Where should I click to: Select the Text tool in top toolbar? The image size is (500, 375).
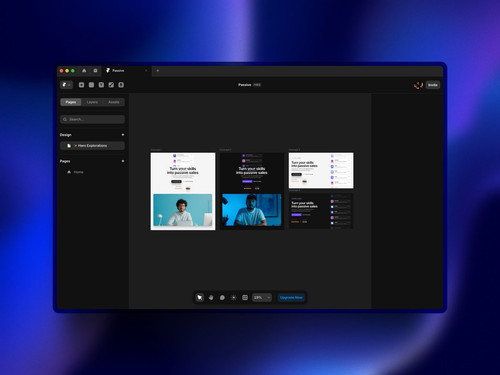point(101,85)
